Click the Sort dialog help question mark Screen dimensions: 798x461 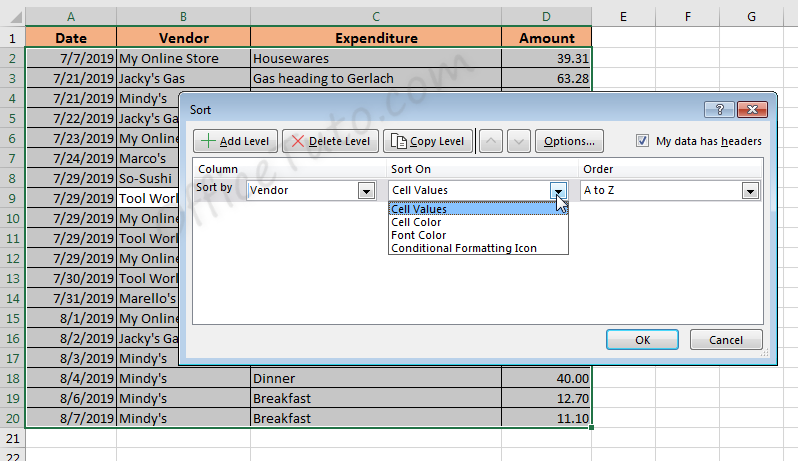click(719, 109)
